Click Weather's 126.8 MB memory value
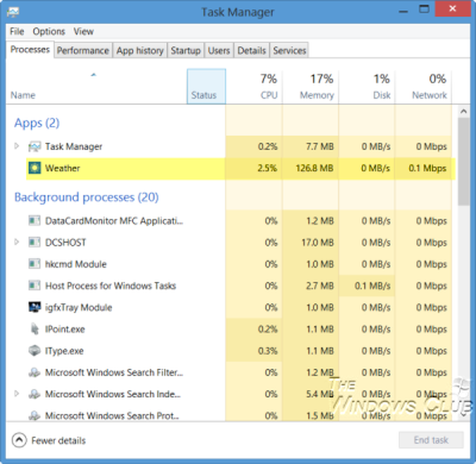 [x=315, y=168]
